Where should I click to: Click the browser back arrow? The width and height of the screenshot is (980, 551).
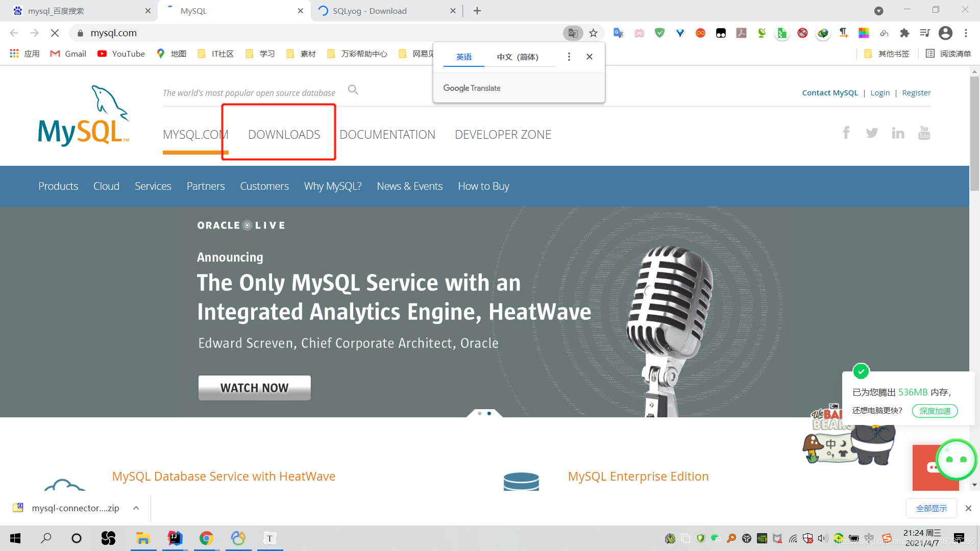click(14, 33)
